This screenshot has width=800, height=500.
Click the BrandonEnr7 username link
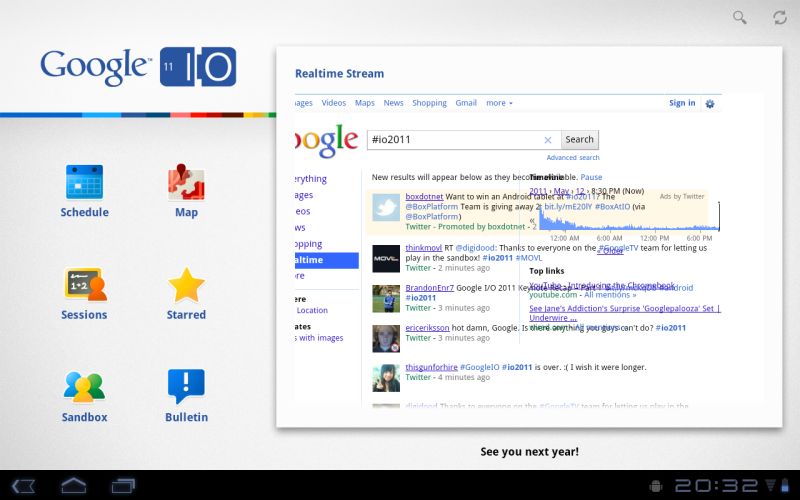coord(430,288)
